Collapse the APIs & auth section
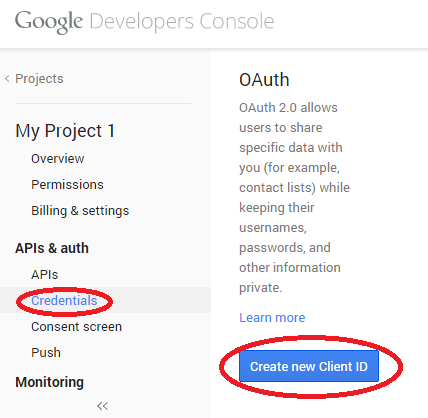Viewport: 428px width, 418px height. point(52,248)
